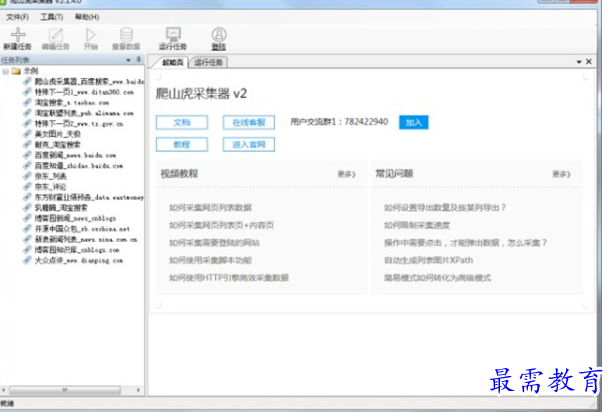Click the task list horizontal scrollbar thumb
Screen dimensions: 611x412
(x=65, y=390)
